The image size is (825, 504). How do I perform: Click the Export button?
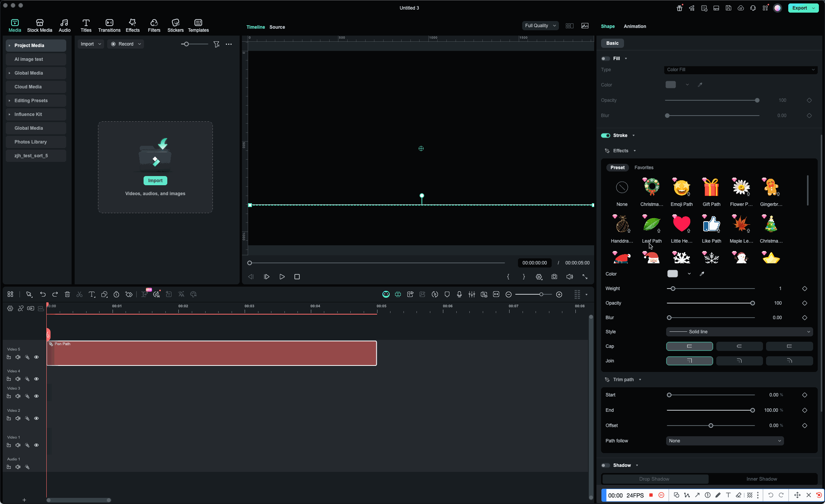799,8
